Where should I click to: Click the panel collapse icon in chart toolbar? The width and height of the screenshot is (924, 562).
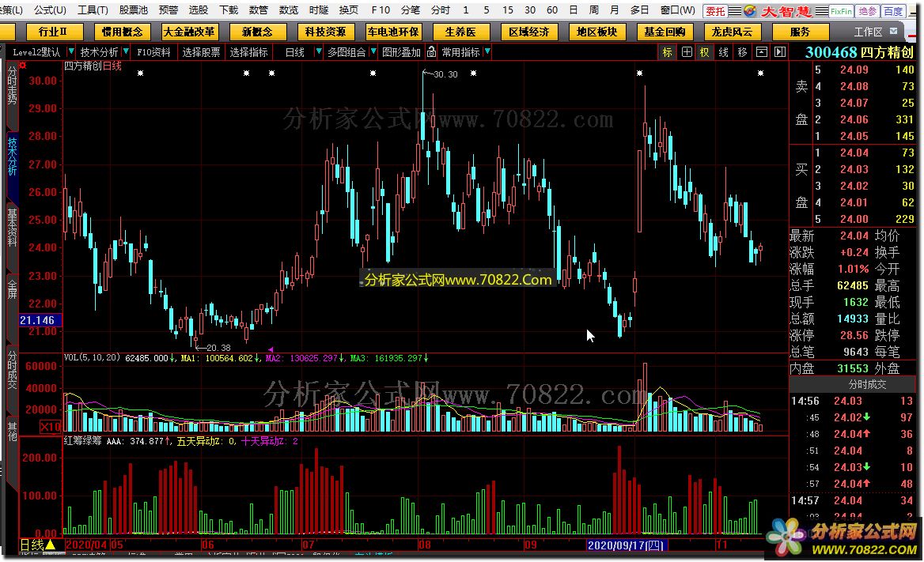click(x=761, y=52)
